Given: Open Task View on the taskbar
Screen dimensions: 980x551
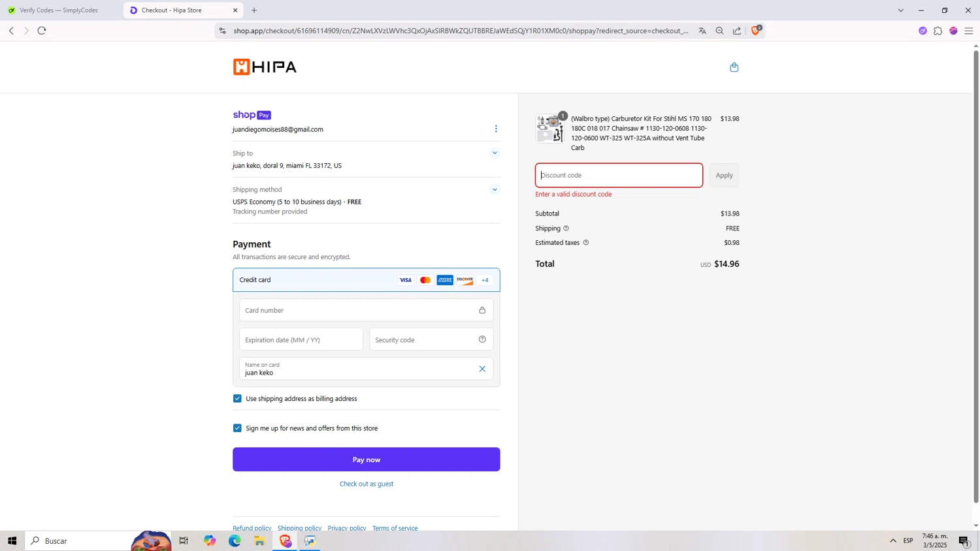Looking at the screenshot, I should pyautogui.click(x=184, y=541).
